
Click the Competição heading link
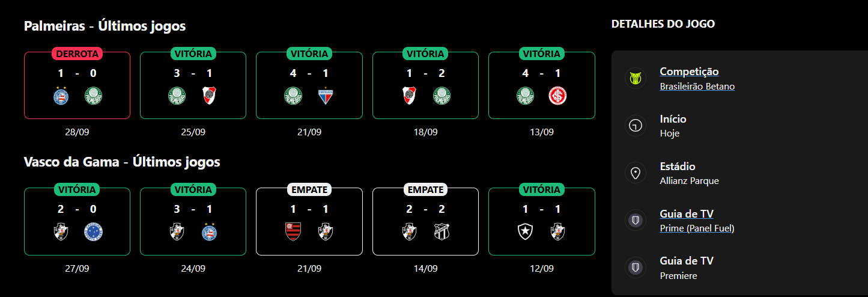(689, 72)
